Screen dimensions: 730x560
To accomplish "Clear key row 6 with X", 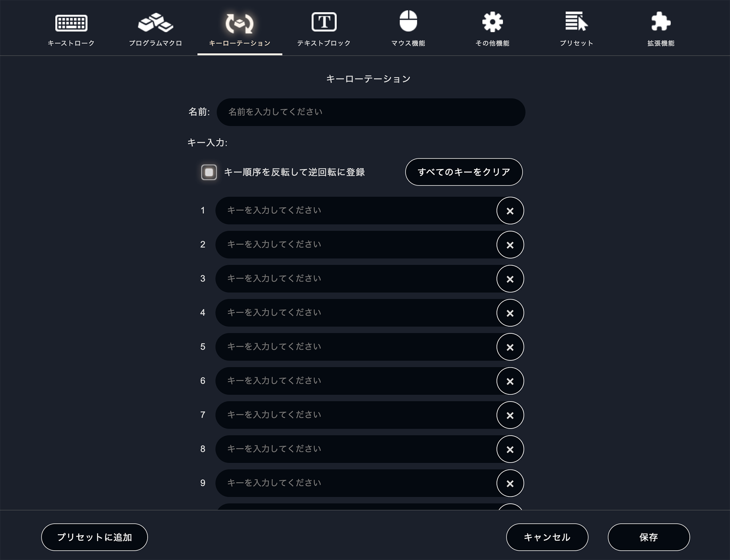I will (510, 381).
